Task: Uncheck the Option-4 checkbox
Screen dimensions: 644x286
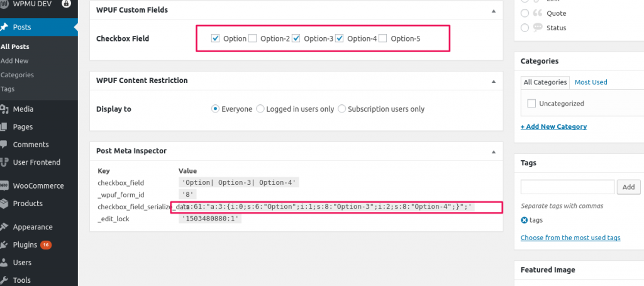Action: [x=339, y=38]
